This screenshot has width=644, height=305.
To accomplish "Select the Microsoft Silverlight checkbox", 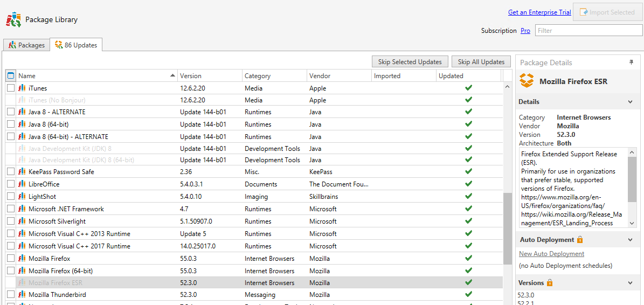I will [x=11, y=221].
